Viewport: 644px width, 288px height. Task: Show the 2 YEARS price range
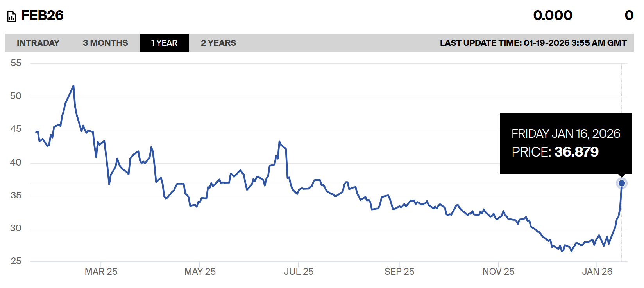[x=218, y=43]
